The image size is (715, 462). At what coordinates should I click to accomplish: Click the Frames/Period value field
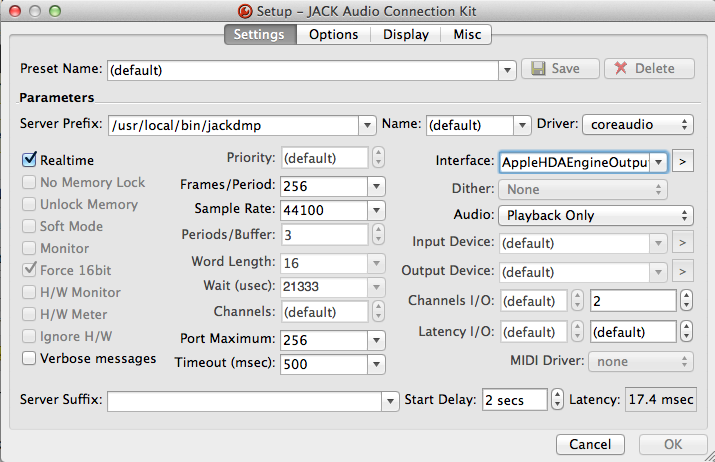pos(324,186)
